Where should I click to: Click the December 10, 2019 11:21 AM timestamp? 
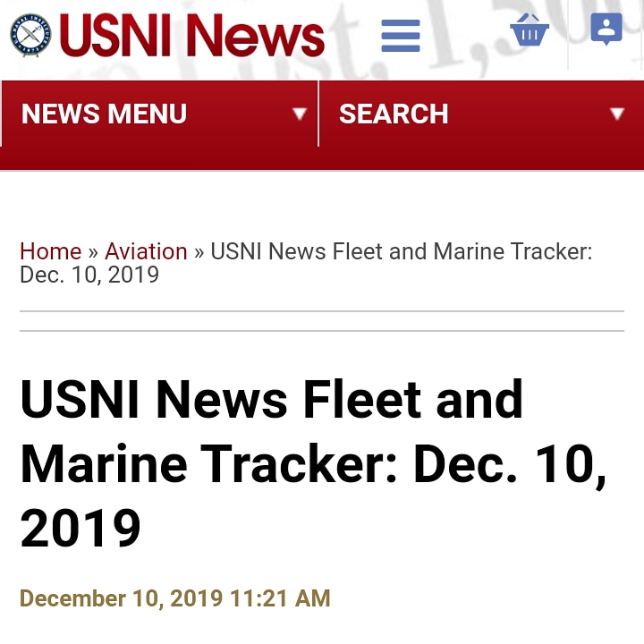pyautogui.click(x=175, y=597)
